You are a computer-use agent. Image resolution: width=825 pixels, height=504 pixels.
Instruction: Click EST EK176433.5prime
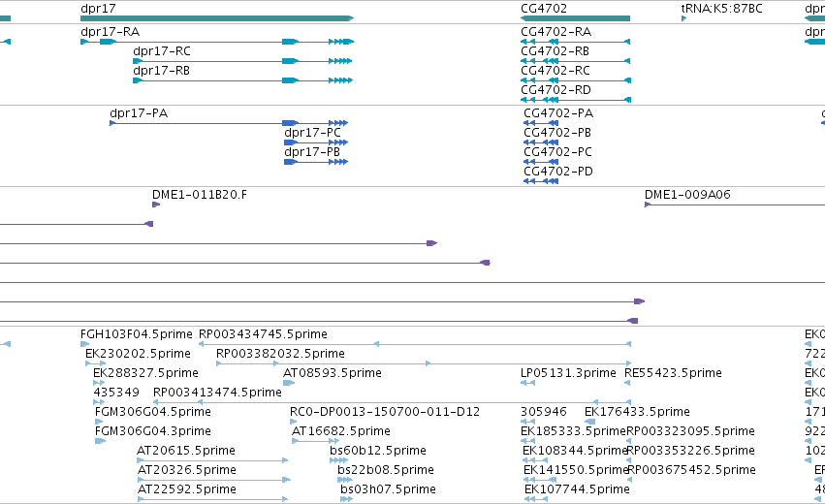coord(589,422)
